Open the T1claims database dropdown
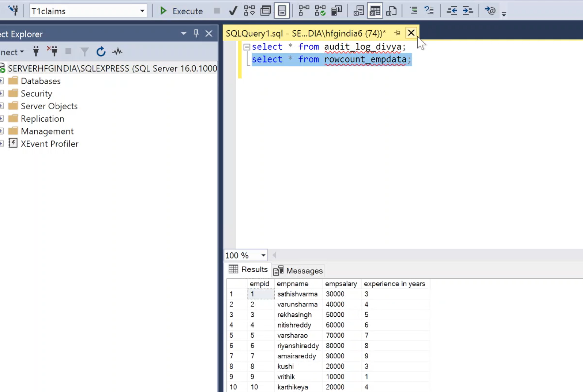Viewport: 583px width, 392px height. (142, 11)
